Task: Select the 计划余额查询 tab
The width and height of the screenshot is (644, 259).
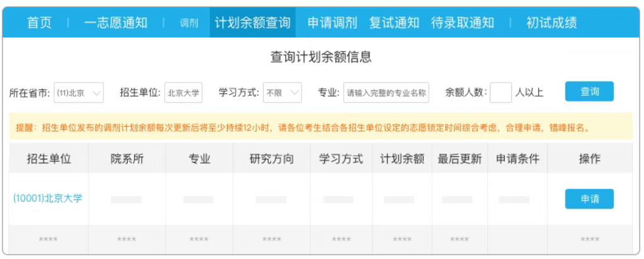Action: (x=252, y=23)
